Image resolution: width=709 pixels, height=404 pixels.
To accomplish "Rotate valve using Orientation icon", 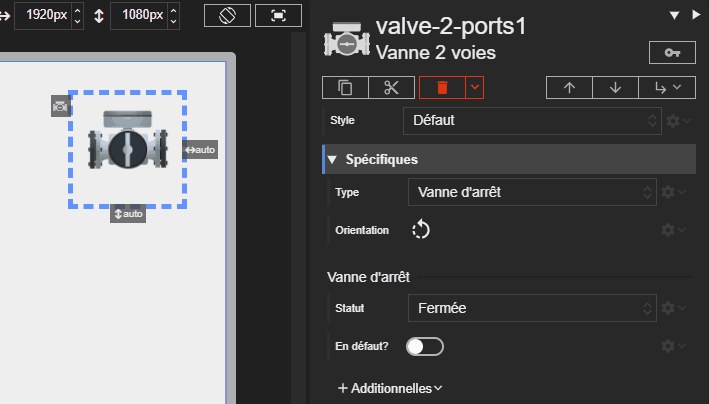I will coord(421,230).
